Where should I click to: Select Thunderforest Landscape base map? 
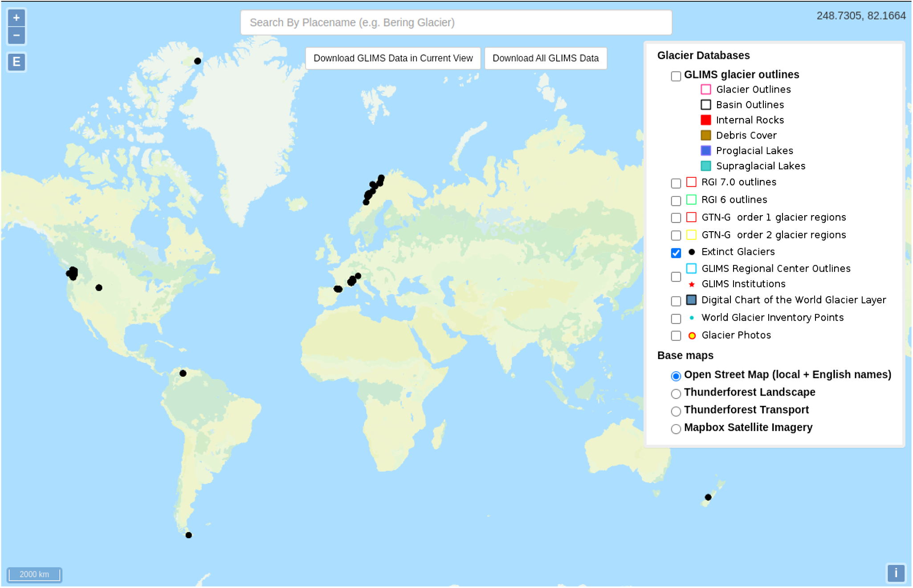point(676,393)
